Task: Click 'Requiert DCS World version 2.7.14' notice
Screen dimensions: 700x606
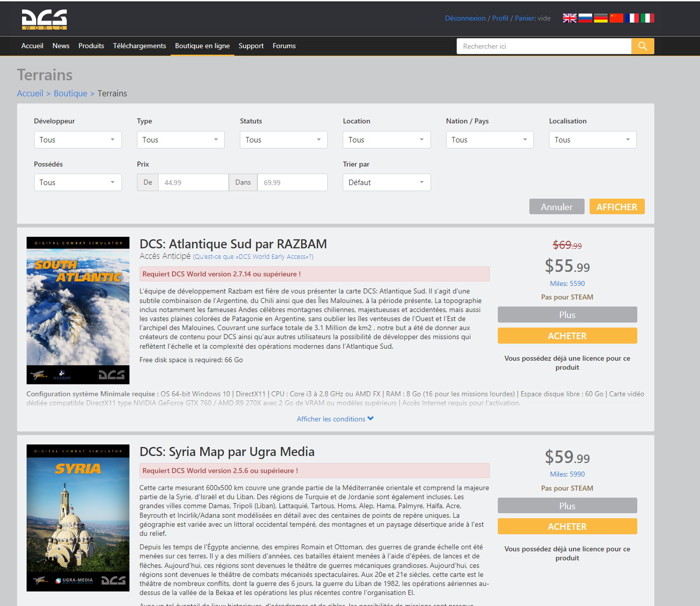Action: click(314, 274)
